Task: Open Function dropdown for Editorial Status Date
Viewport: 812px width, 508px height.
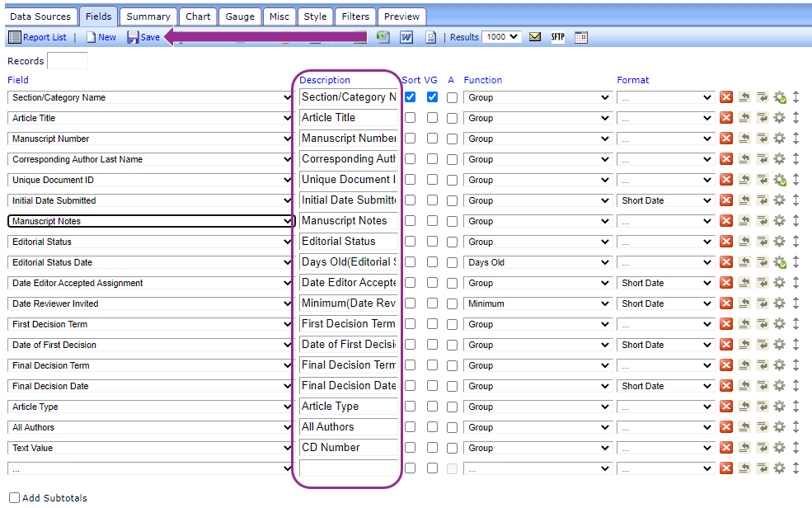Action: coord(537,262)
